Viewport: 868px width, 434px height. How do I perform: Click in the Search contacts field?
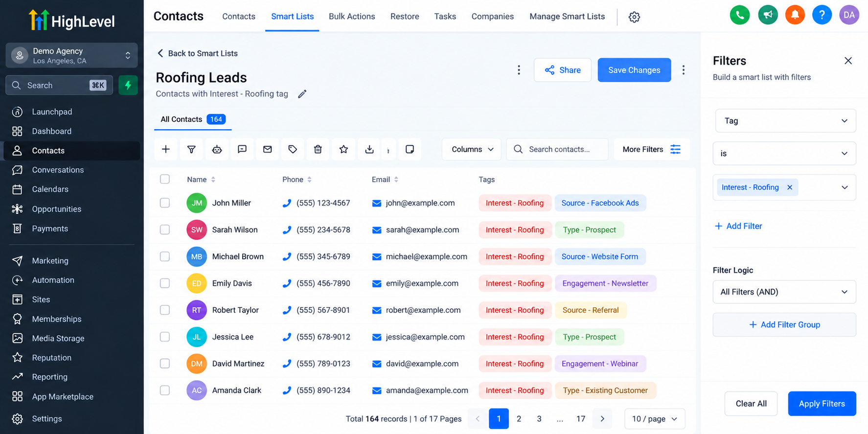[x=557, y=149]
